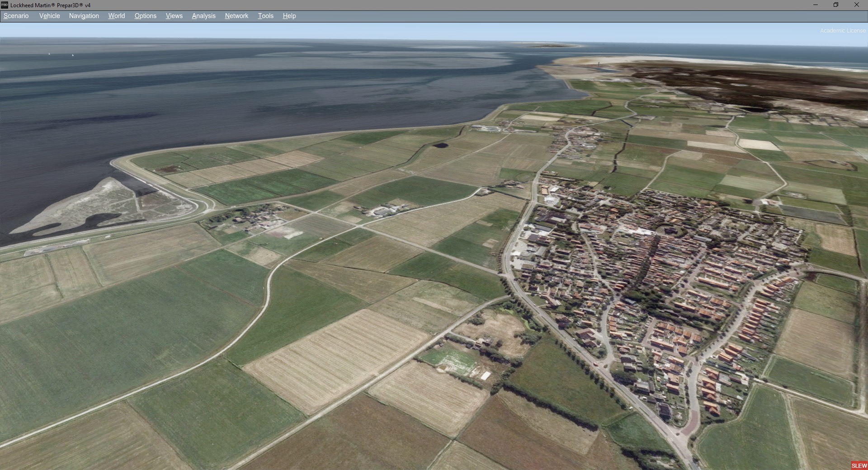Open the Options menu
Screen dimensions: 868x470
click(x=146, y=16)
